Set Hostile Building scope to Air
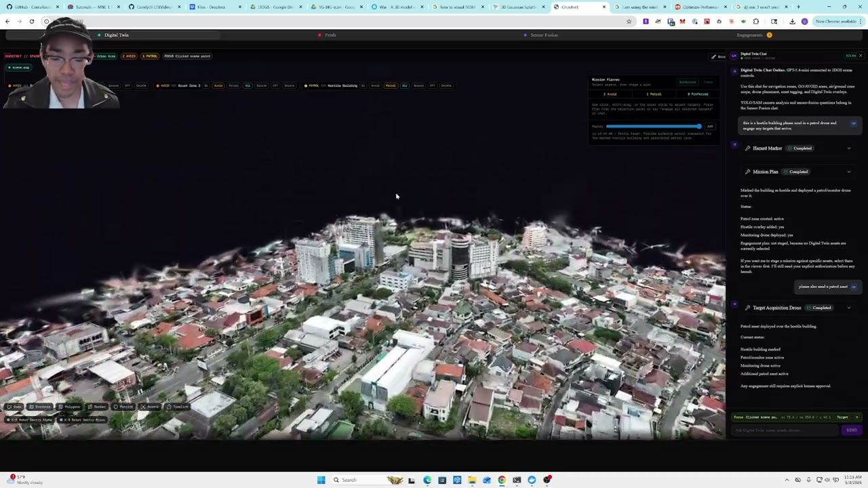Screen dimensions: 868x488 click(x=405, y=86)
